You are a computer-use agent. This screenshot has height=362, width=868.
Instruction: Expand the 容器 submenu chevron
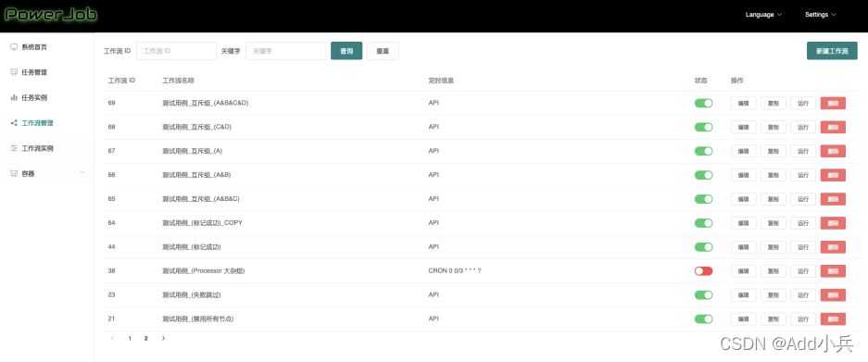(x=82, y=173)
